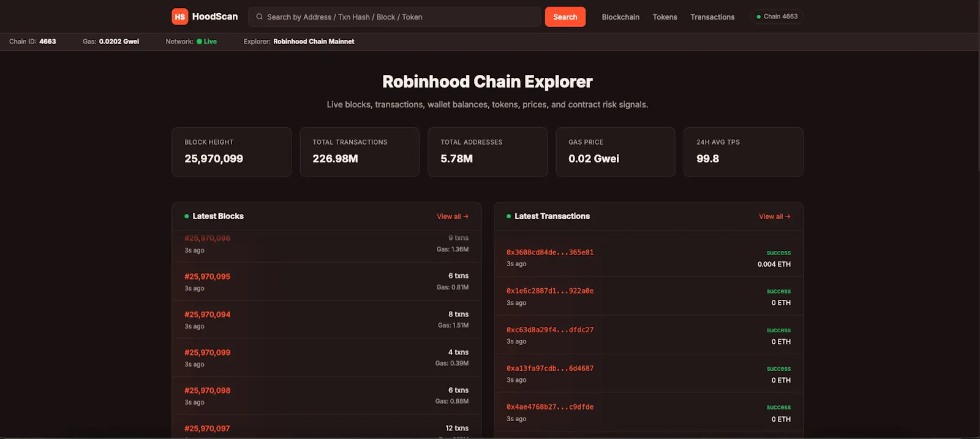
Task: Click green dot beside Latest Transactions heading
Action: pyautogui.click(x=509, y=216)
